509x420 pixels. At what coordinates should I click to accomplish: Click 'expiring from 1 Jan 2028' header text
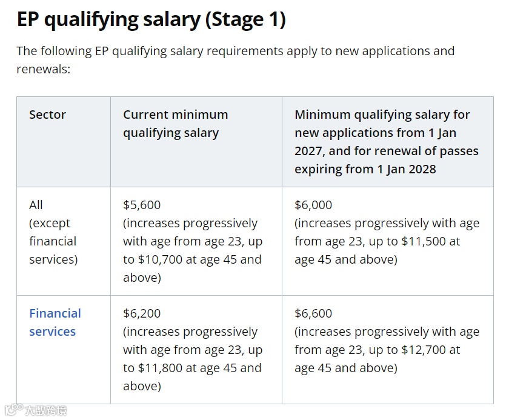pyautogui.click(x=365, y=169)
